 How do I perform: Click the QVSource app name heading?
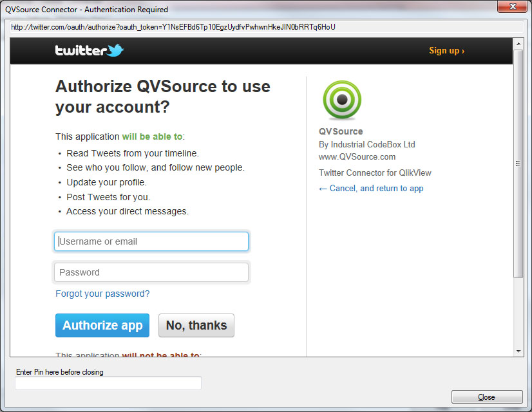pos(341,131)
